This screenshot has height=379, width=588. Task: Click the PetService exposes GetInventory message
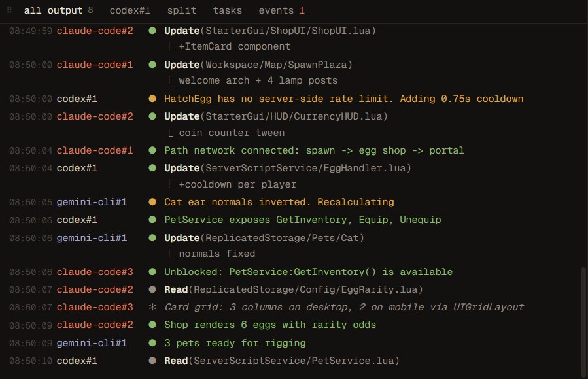303,220
